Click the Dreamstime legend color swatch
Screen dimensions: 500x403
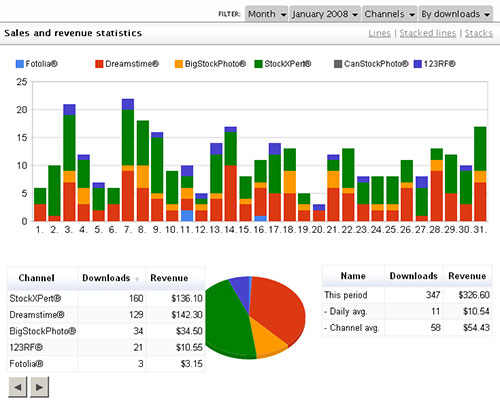[x=99, y=64]
